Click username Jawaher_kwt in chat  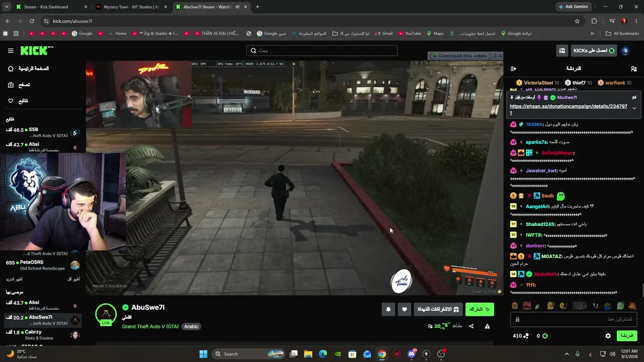(541, 171)
